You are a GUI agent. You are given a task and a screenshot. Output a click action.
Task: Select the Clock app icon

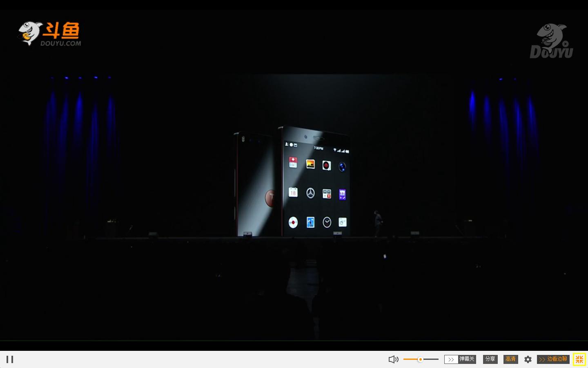pyautogui.click(x=326, y=222)
